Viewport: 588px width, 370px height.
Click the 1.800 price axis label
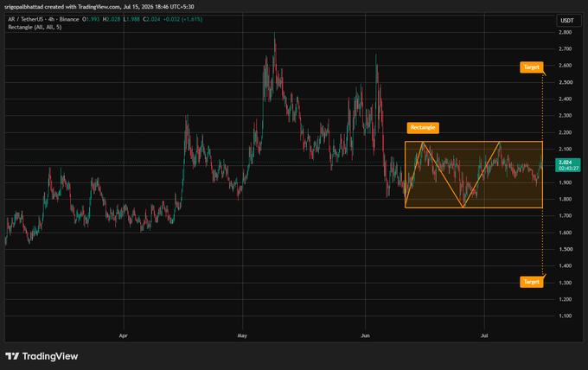(566, 199)
